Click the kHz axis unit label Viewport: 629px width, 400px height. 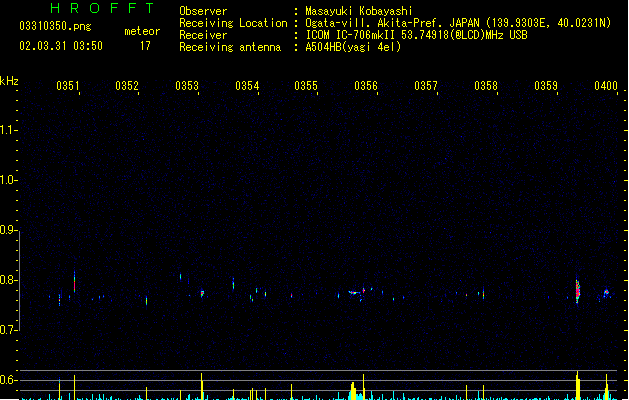pos(9,81)
